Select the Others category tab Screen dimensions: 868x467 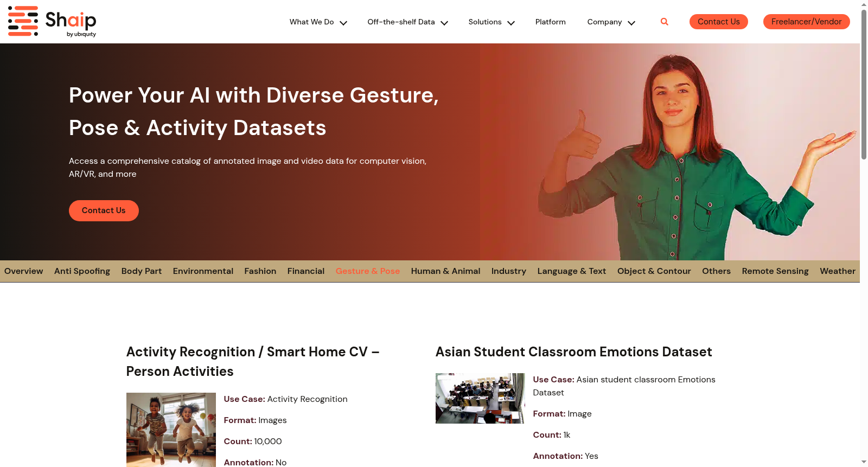coord(717,271)
